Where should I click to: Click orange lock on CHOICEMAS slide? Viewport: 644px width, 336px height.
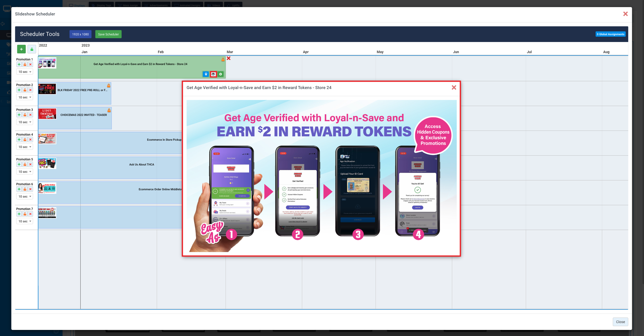point(109,111)
